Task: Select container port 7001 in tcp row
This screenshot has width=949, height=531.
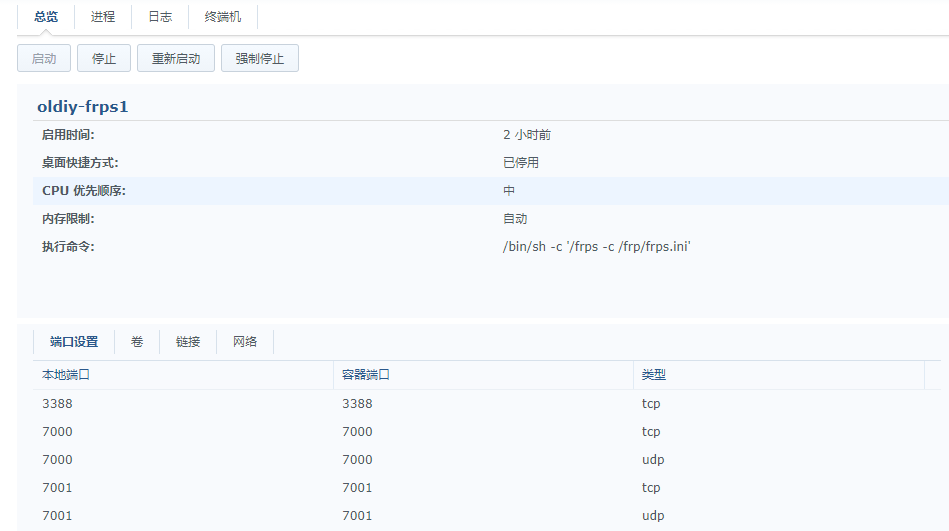Action: [x=357, y=487]
